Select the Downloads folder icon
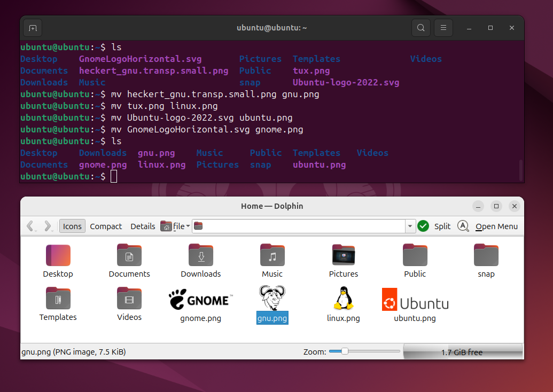Screen dimensions: 553x392 201,255
